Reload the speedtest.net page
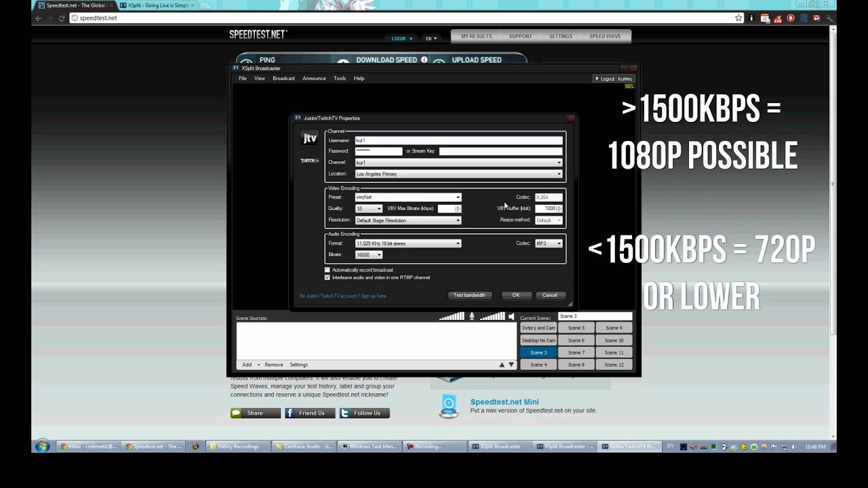Viewport: 868px width, 488px height. [62, 18]
